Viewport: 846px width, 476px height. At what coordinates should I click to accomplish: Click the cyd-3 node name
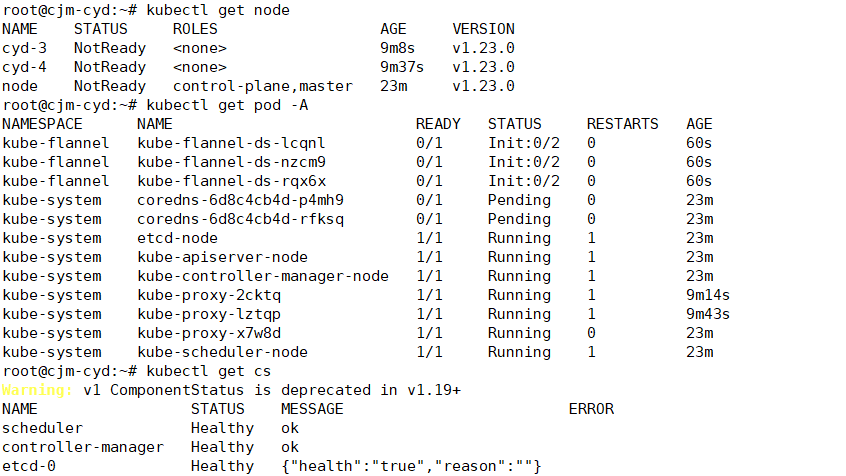(24, 48)
